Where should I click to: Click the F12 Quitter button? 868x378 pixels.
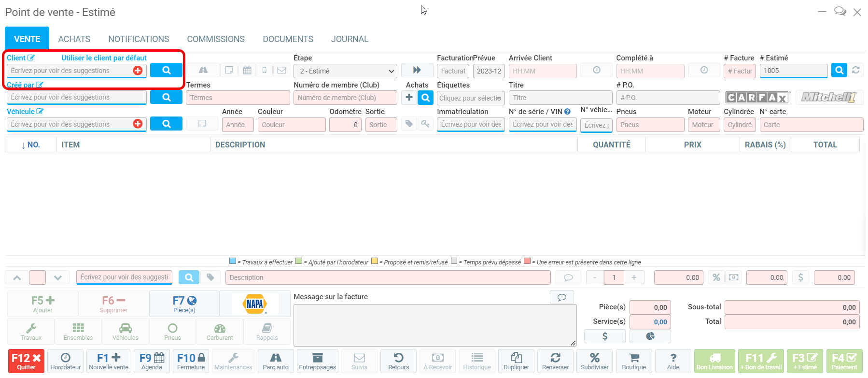[x=26, y=361]
